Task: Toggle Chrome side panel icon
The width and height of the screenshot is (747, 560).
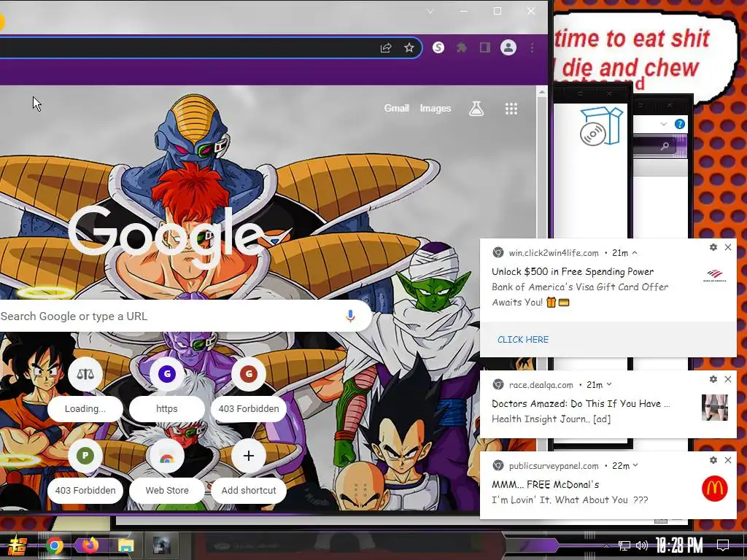Action: click(x=485, y=47)
